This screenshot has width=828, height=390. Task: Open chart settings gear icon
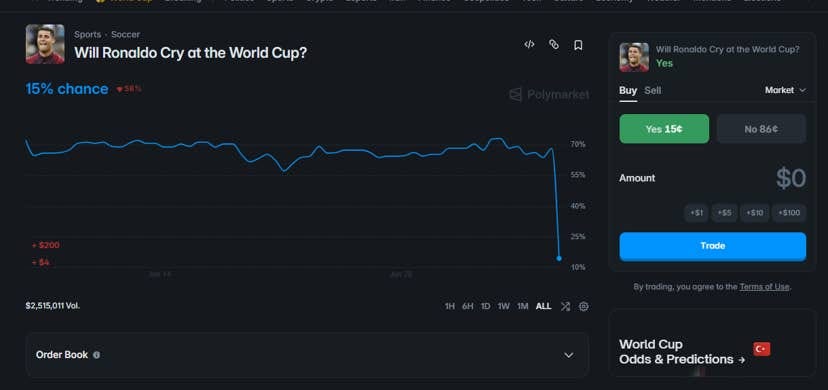(x=584, y=307)
